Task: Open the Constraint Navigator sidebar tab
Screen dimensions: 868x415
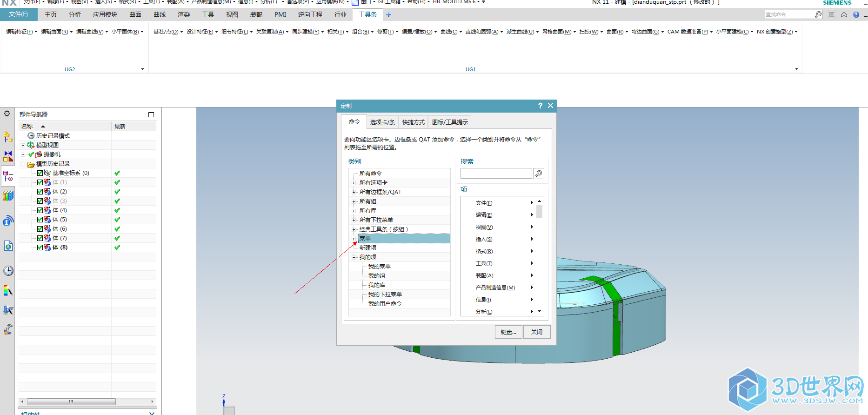Action: click(8, 156)
